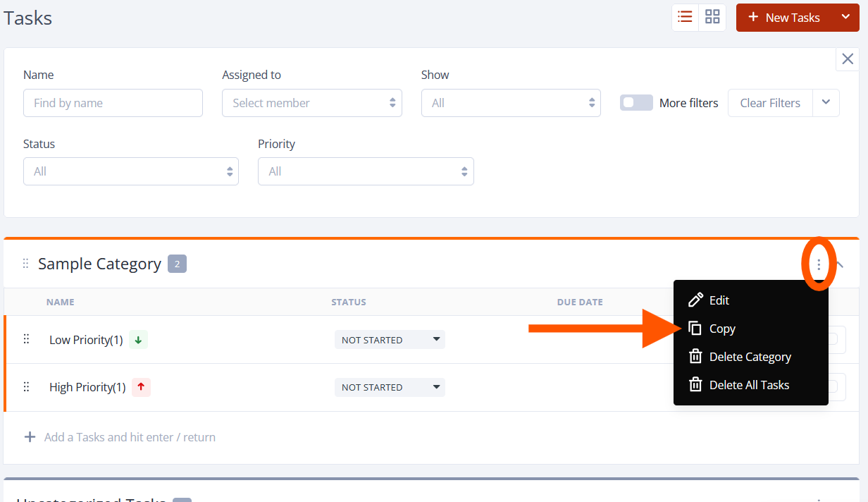Open Low Priority(1) task
This screenshot has width=868, height=502.
pos(86,340)
